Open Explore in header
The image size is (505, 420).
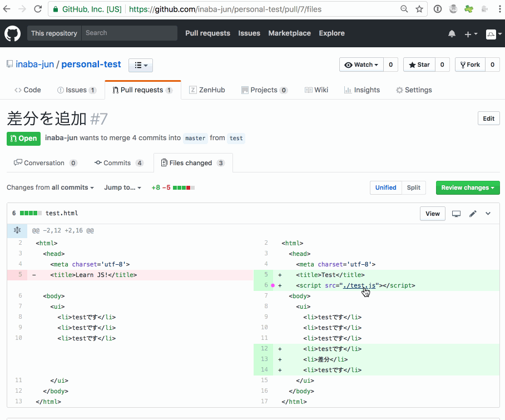tap(331, 33)
